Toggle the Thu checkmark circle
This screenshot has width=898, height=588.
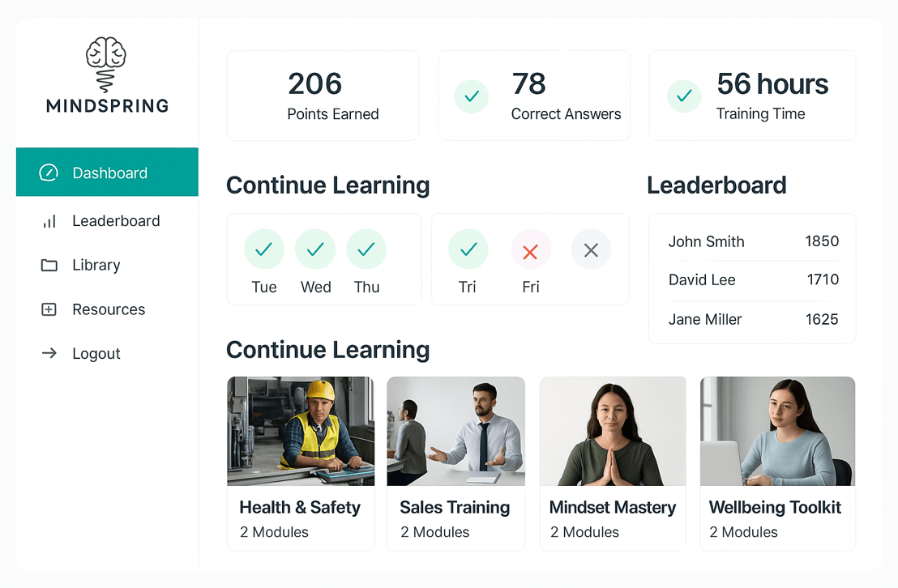366,249
